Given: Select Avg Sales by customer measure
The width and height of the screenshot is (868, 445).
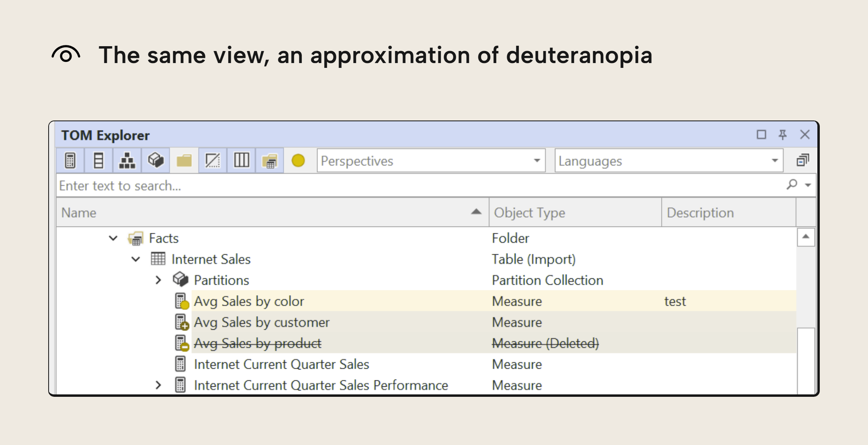Looking at the screenshot, I should click(x=262, y=322).
